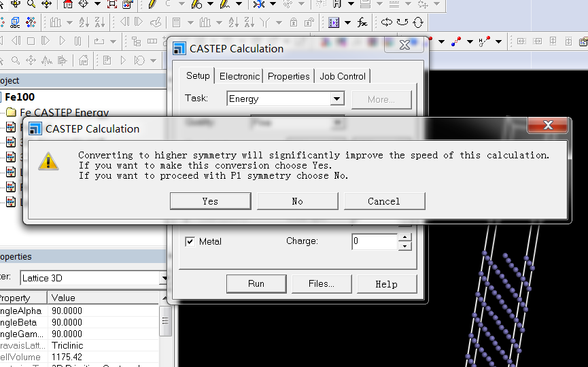This screenshot has width=588, height=367.
Task: Select the 3D zoom magnifier tool
Action: tap(31, 4)
